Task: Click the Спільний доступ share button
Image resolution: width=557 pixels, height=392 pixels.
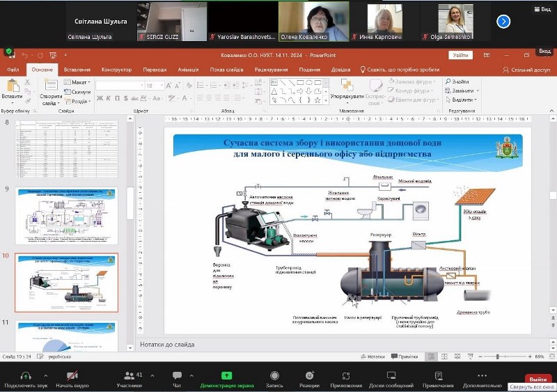Action: [x=526, y=70]
